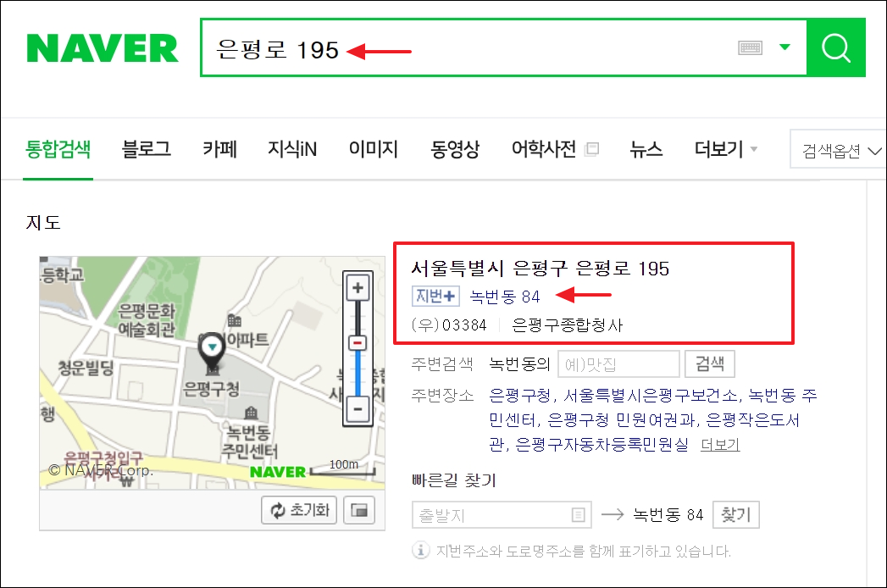Image resolution: width=887 pixels, height=588 pixels.
Task: Click the info icon beside address notice
Action: [x=420, y=550]
